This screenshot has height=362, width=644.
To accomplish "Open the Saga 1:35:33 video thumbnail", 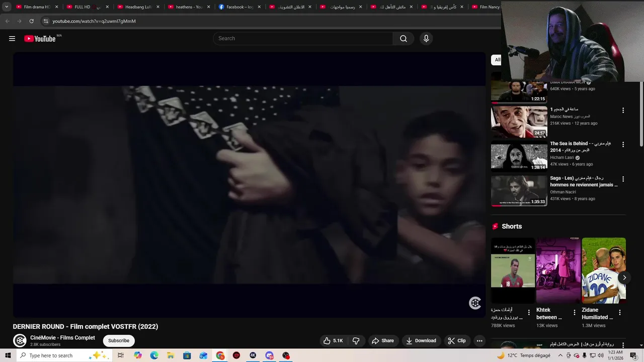I will [519, 191].
